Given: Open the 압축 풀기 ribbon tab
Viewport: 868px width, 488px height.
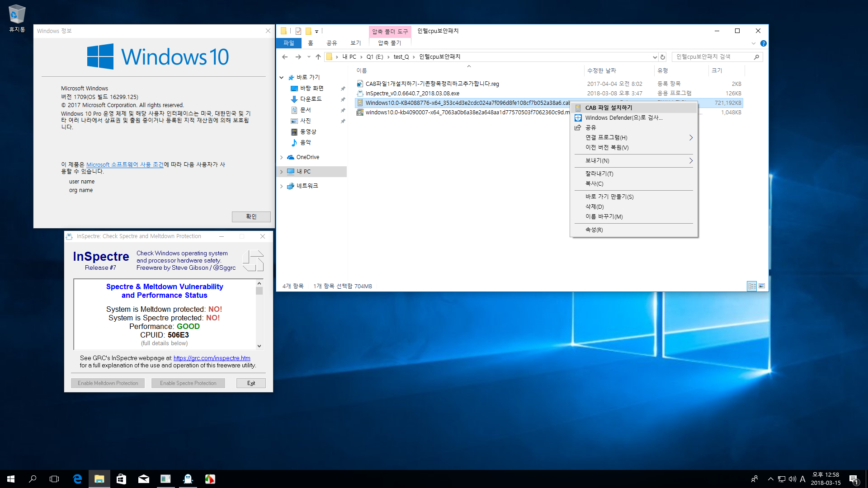Looking at the screenshot, I should [x=390, y=43].
